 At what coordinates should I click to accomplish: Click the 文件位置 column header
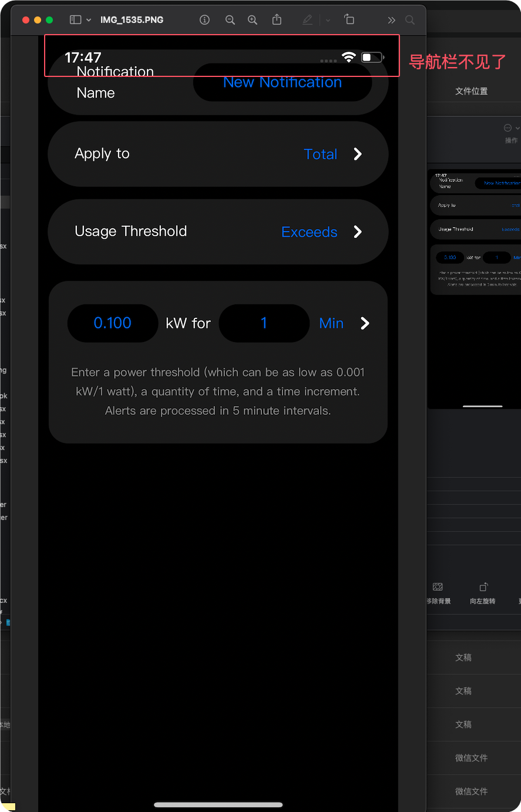(x=471, y=91)
